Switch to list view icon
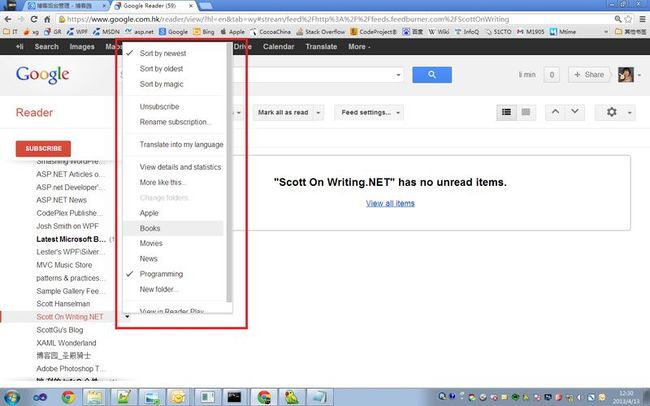Screen dimensions: 650x406 pos(506,112)
